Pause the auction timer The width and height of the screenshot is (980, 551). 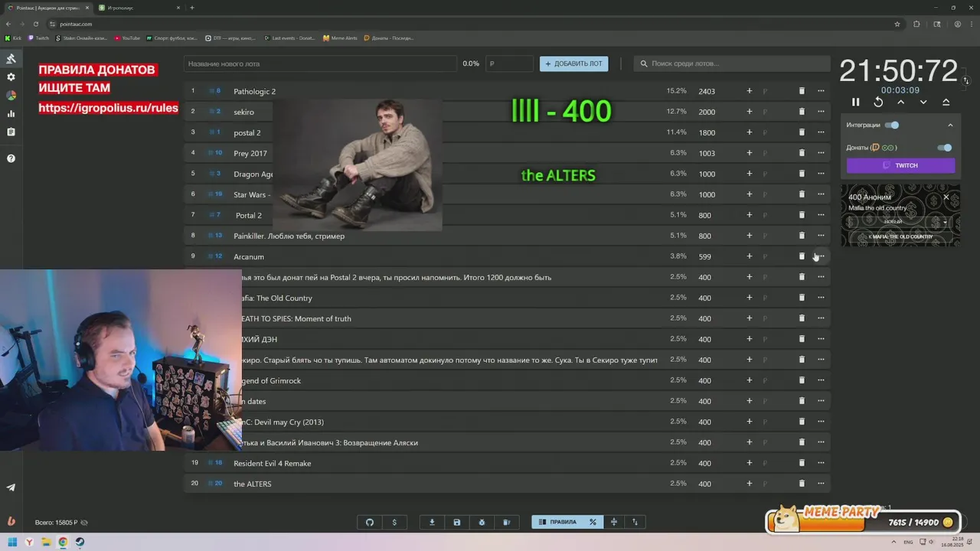856,102
